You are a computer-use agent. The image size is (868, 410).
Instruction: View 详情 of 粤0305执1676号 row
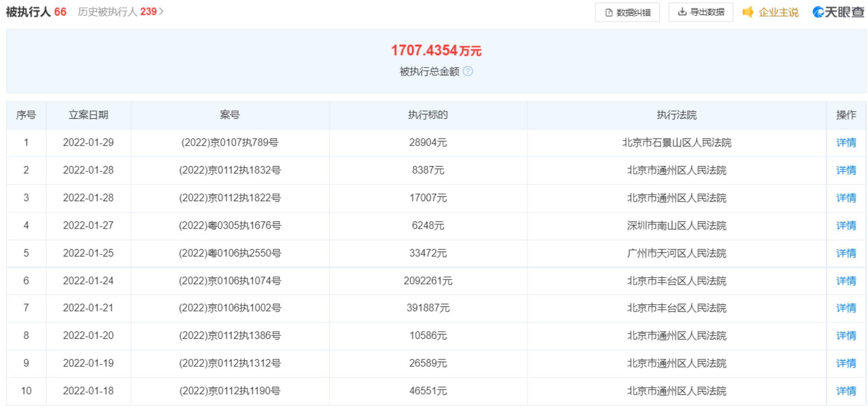(x=846, y=226)
